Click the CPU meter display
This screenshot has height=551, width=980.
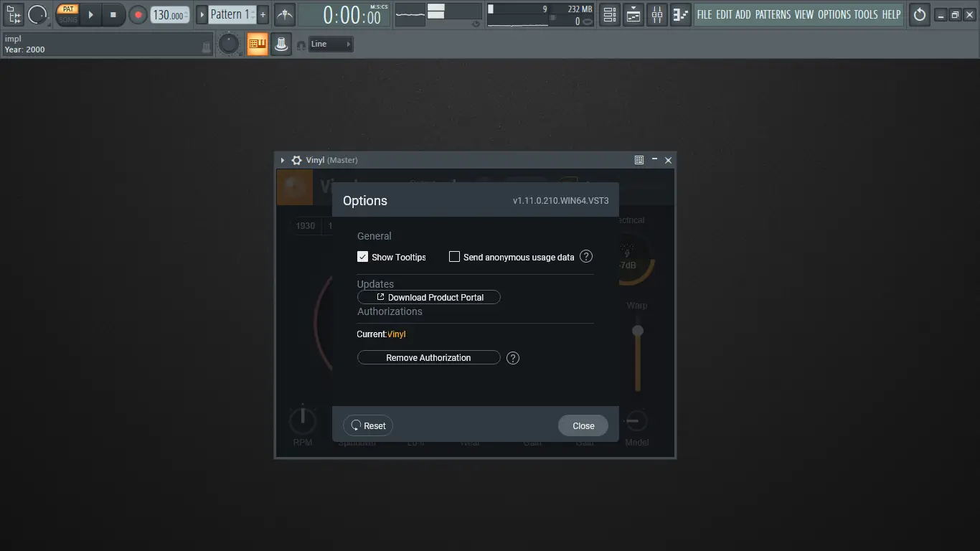pos(519,14)
